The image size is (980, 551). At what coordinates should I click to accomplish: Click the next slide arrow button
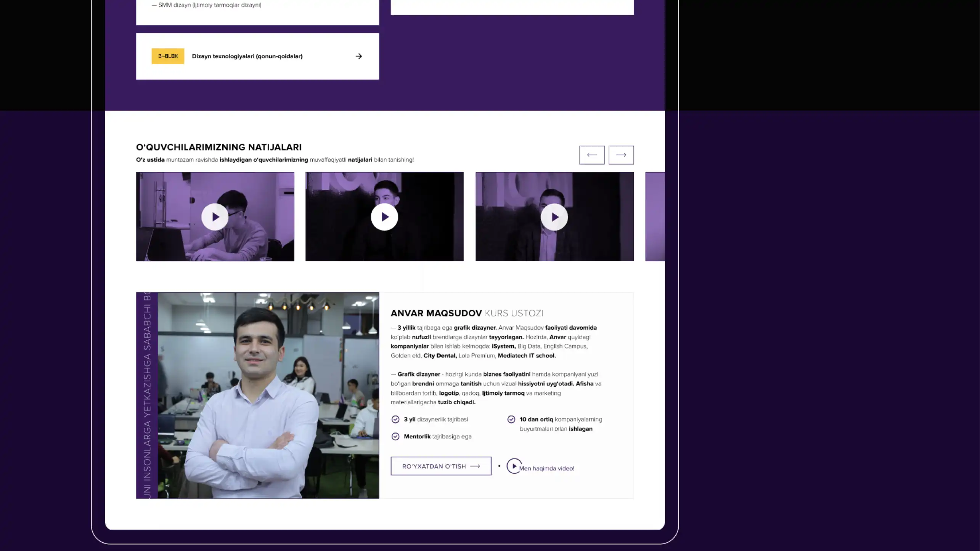point(621,155)
